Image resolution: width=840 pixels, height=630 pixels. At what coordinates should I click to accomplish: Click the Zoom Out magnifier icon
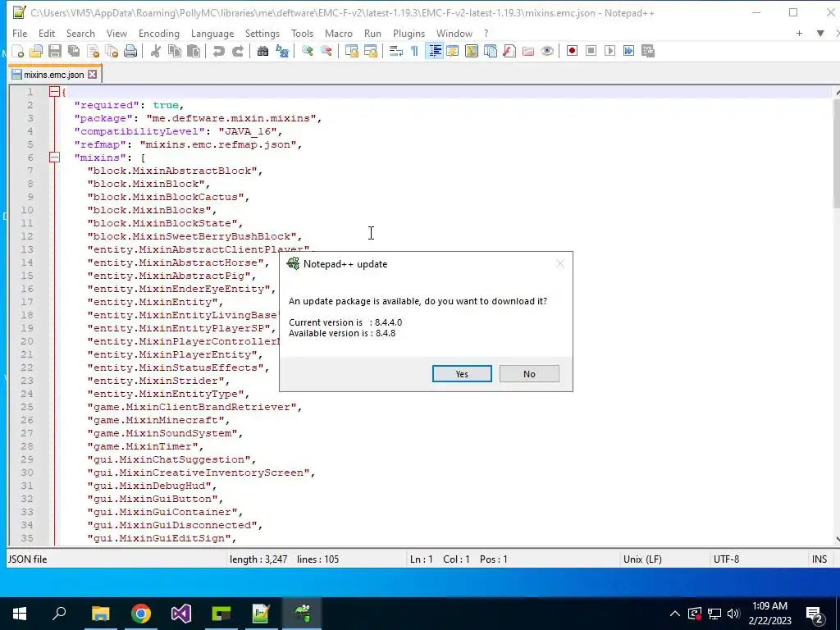326,51
